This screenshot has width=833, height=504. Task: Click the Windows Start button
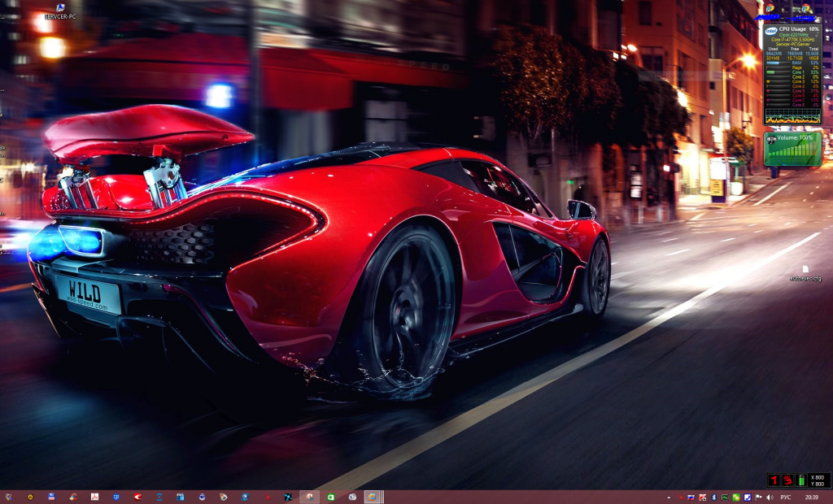pos(9,497)
